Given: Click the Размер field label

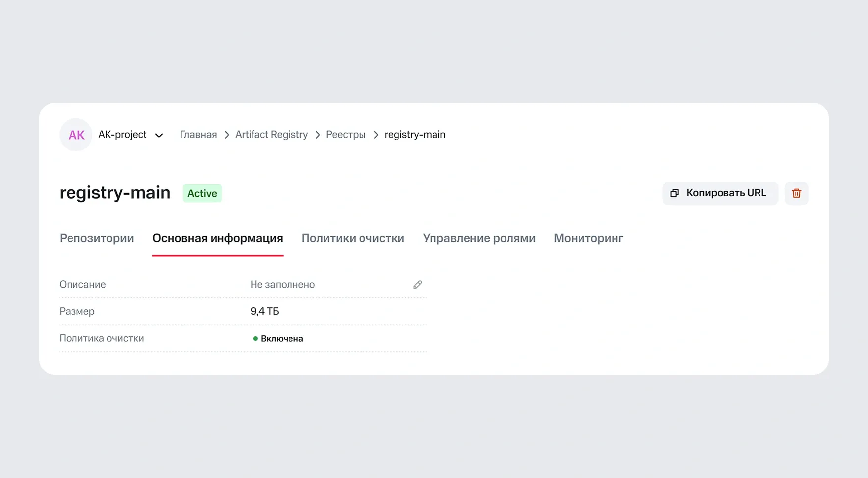Looking at the screenshot, I should (x=77, y=311).
